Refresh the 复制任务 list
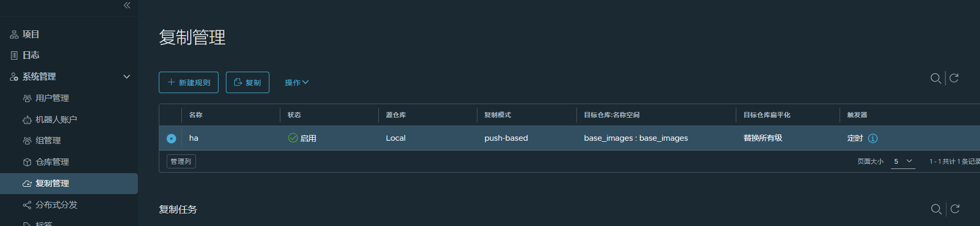 point(955,209)
